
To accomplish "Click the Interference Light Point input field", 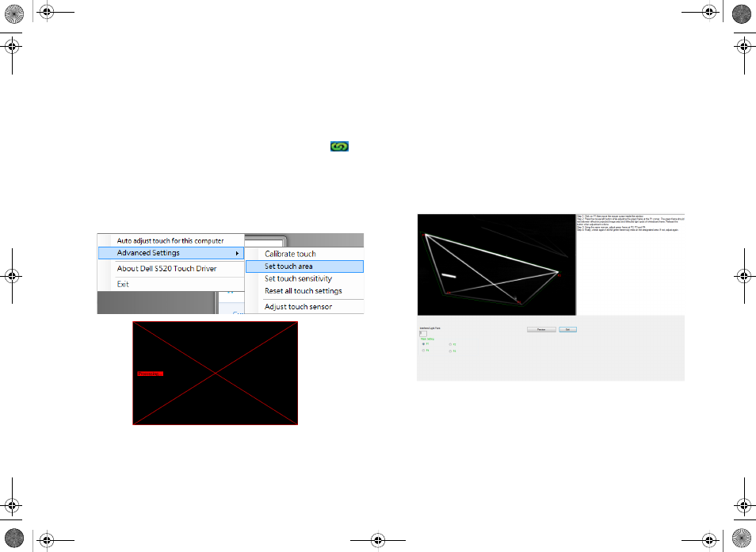I will [423, 333].
